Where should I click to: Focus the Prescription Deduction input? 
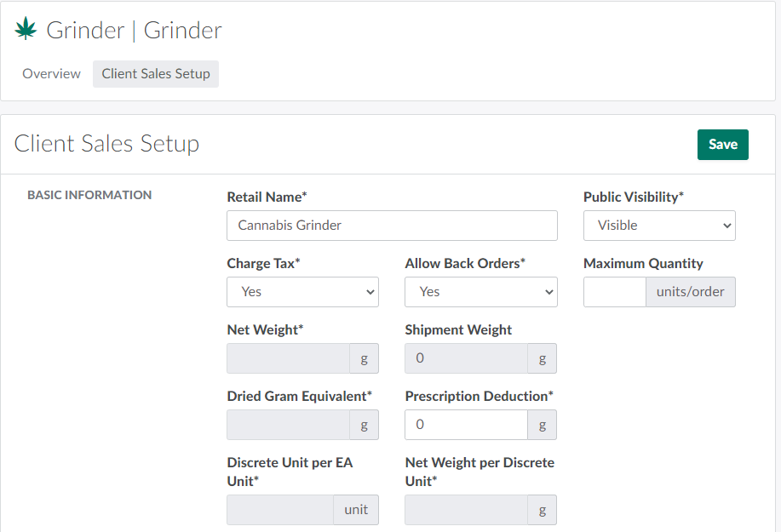pyautogui.click(x=466, y=425)
